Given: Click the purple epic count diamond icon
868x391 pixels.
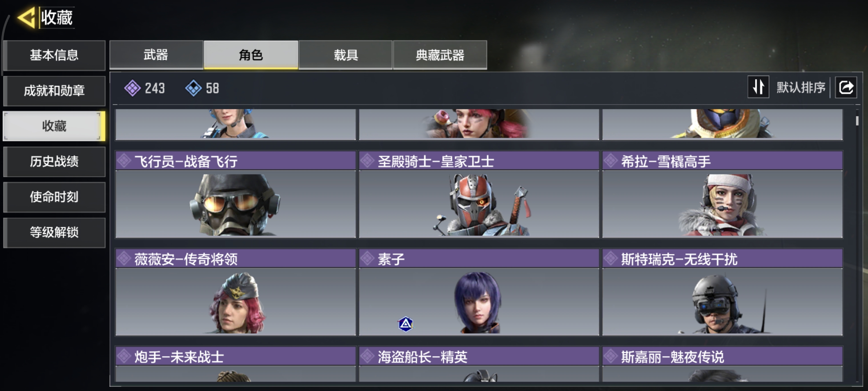Looking at the screenshot, I should pos(133,88).
